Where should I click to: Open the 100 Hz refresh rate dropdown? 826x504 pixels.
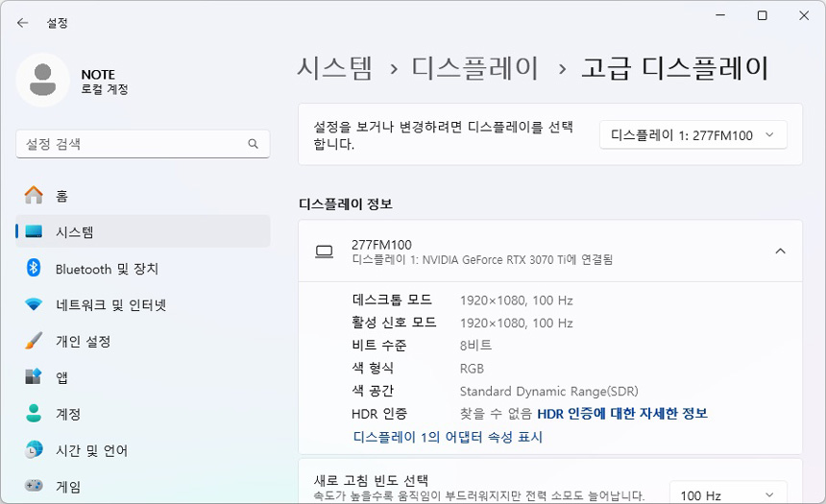(727, 494)
